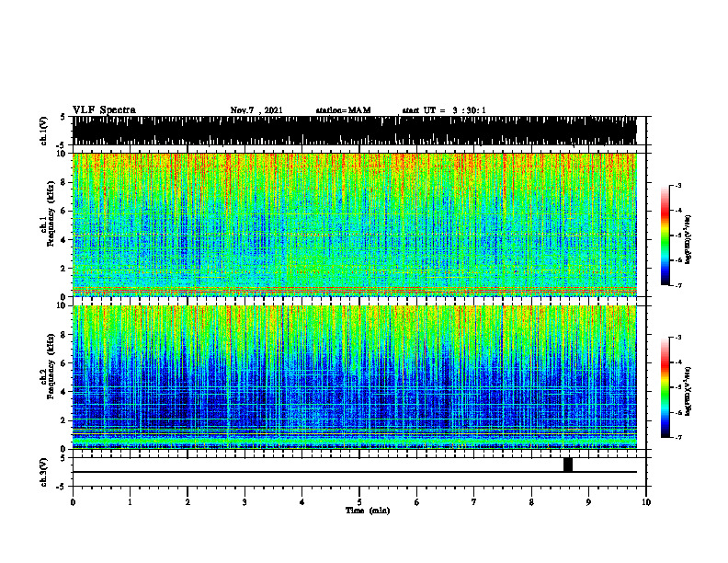Screen dimensions: 728x563
Task: Click the "ch.1(V)" waveform axis label
Action: pyautogui.click(x=43, y=131)
